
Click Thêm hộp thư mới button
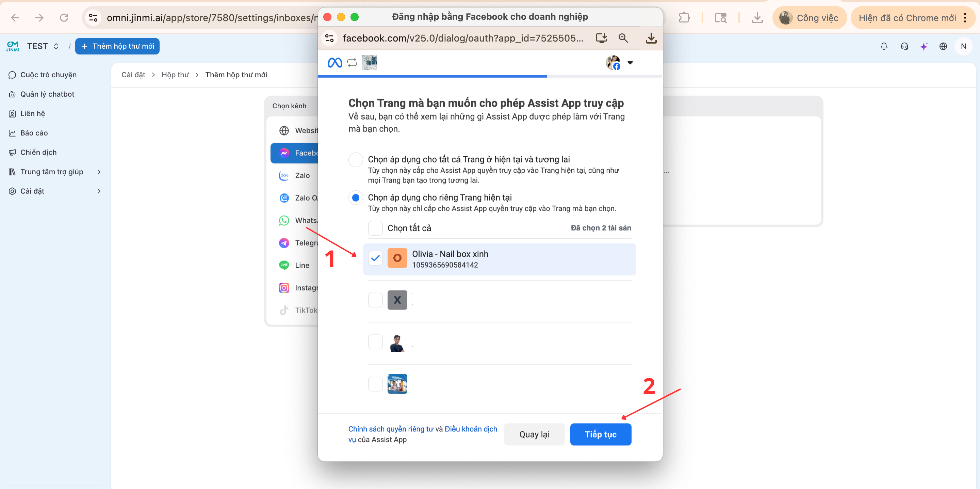[x=117, y=46]
